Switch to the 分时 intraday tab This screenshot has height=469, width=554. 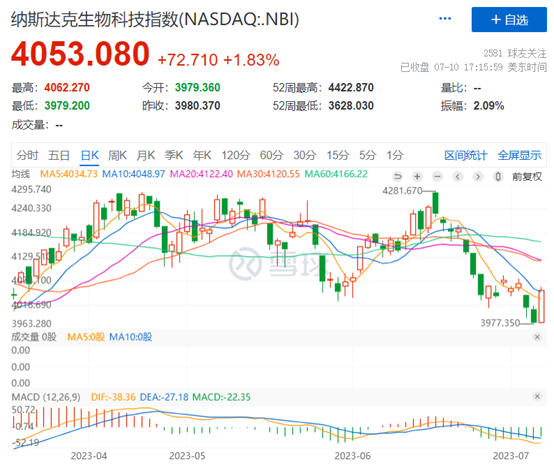[27, 155]
